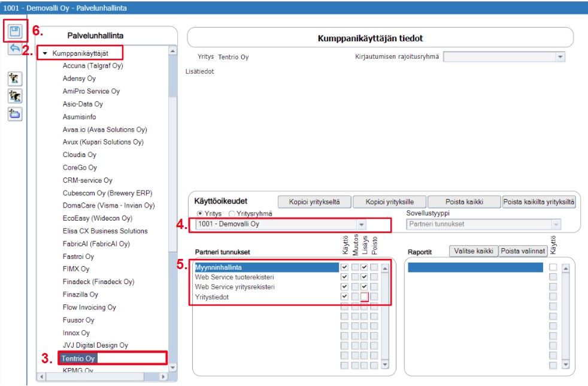Open the Kirjautumisen rajoitusryhmä dropdown
Screen dimensions: 588x386
[x=560, y=57]
